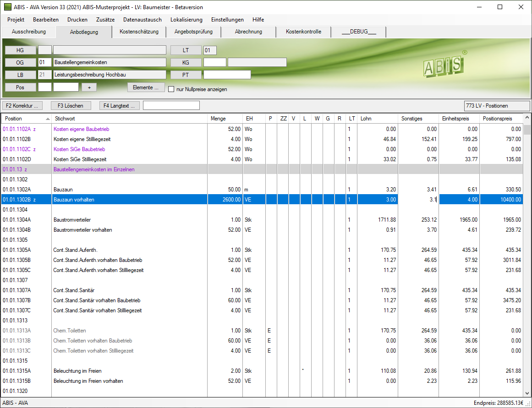Click the Positionspreis column header
The height and width of the screenshot is (408, 532).
tap(501, 119)
